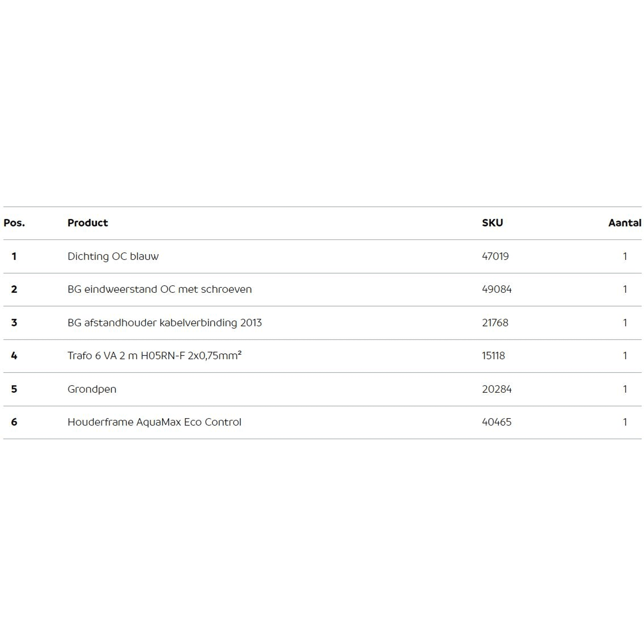The height and width of the screenshot is (644, 644).
Task: Open the Trafo 6 VA product entry
Action: tap(154, 355)
